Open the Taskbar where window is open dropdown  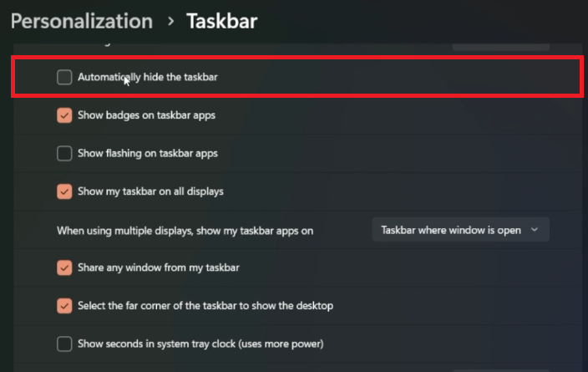[459, 230]
